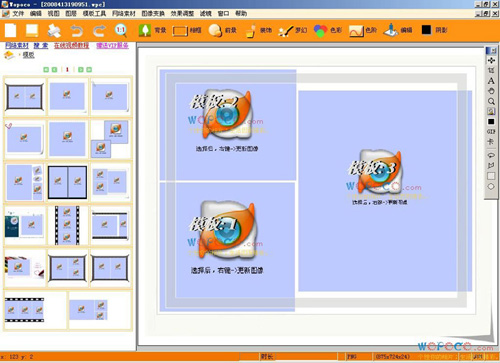Click the 网络素材 link in left panel
Image resolution: width=500 pixels, height=363 pixels.
coord(17,45)
